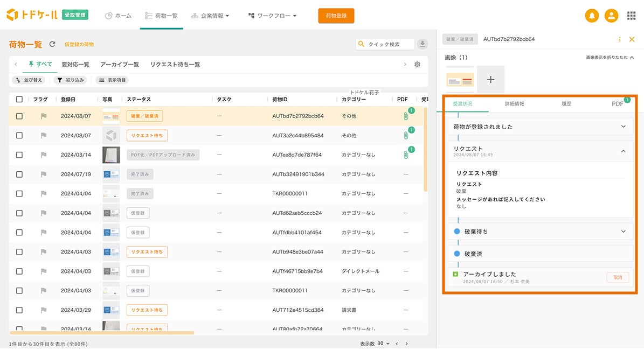Switch to the 詳細情報 tab

pos(515,104)
